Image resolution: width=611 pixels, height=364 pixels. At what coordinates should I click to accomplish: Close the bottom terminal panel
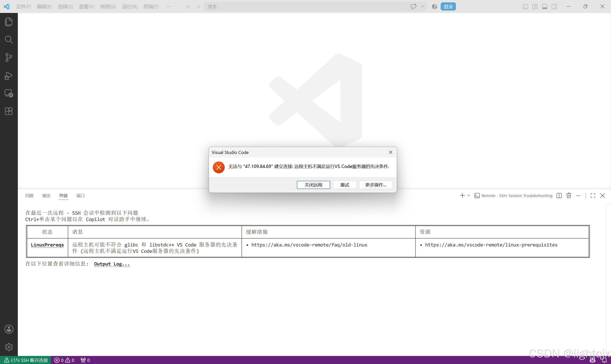pos(603,196)
